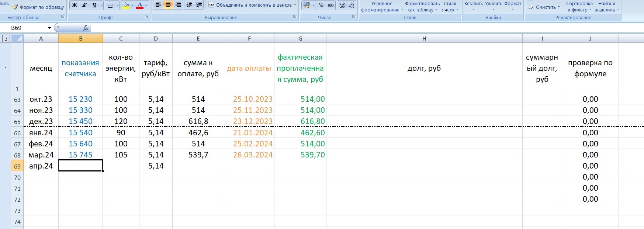Align text to the right

tap(178, 5)
